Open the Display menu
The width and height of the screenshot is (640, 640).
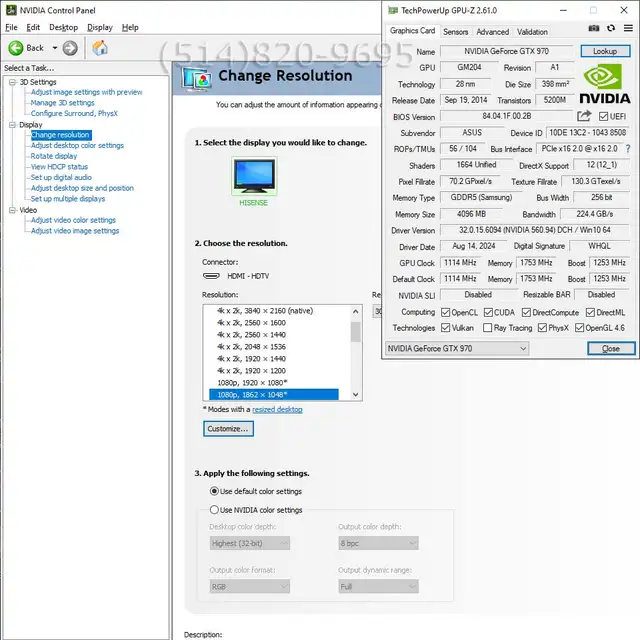(x=100, y=27)
